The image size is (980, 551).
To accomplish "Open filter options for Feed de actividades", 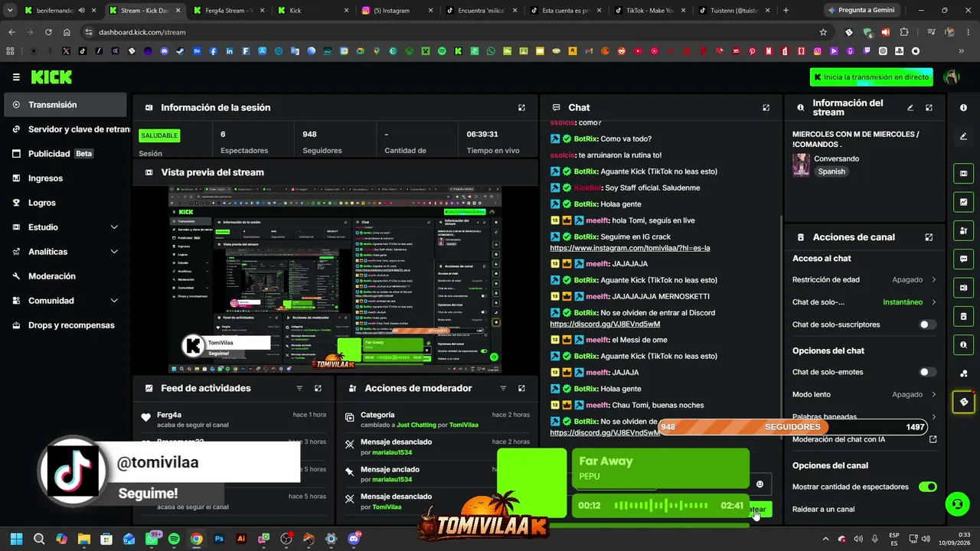I will pos(299,389).
